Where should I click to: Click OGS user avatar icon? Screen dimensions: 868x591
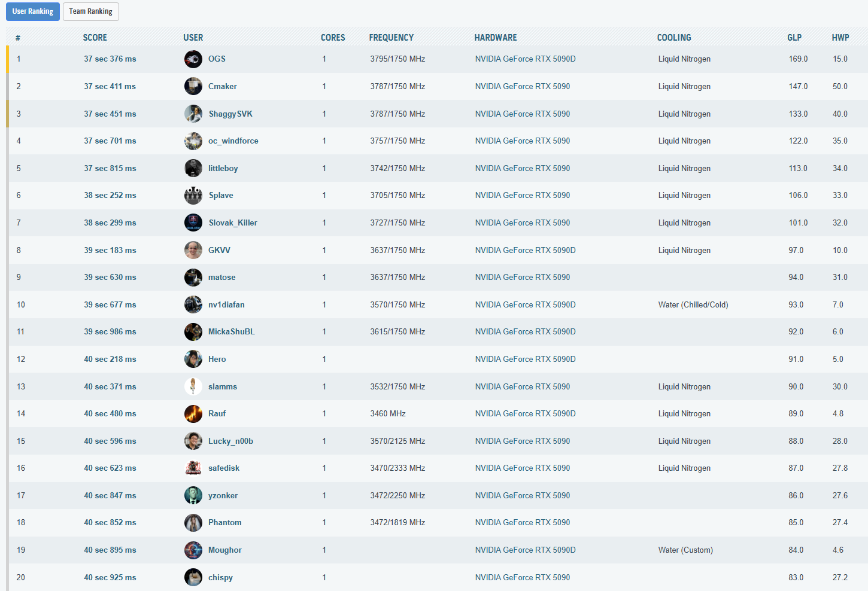pos(193,59)
